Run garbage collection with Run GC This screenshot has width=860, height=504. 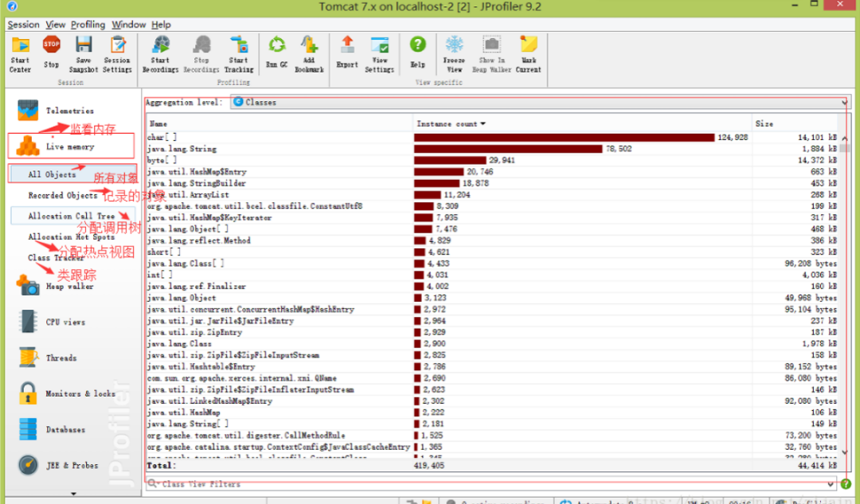276,53
